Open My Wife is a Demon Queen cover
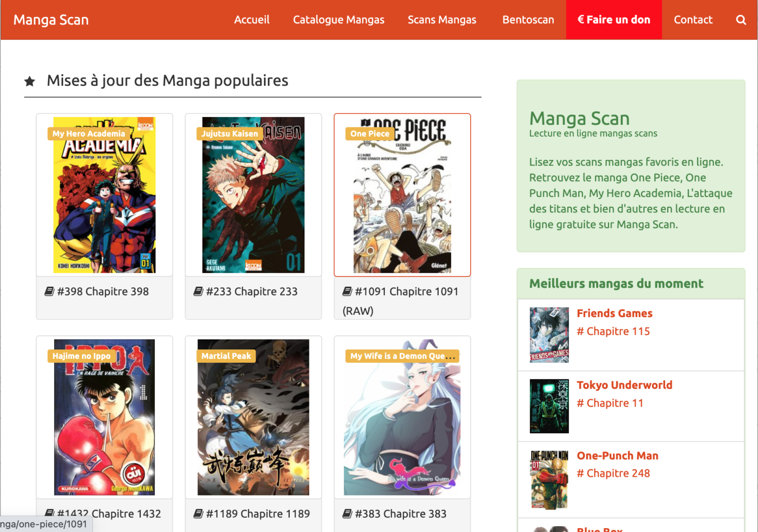This screenshot has width=758, height=532. point(402,417)
